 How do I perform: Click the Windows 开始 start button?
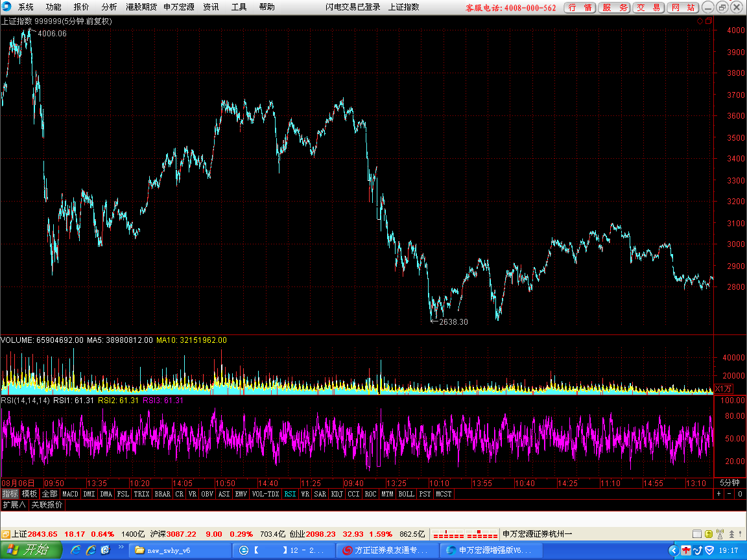tap(31, 550)
